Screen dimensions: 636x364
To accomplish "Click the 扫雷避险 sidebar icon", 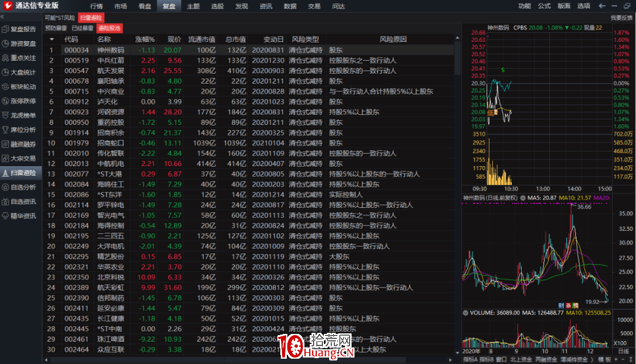I will (5, 173).
